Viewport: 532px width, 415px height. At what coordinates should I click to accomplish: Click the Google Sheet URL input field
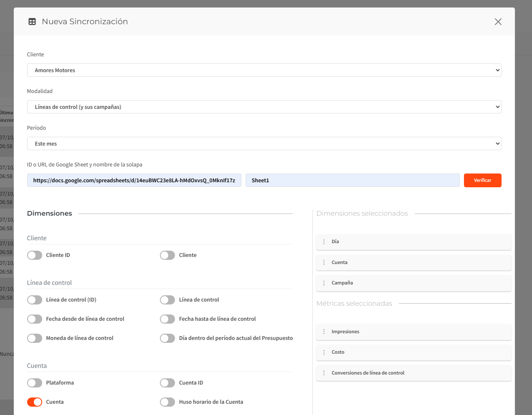[x=134, y=181]
